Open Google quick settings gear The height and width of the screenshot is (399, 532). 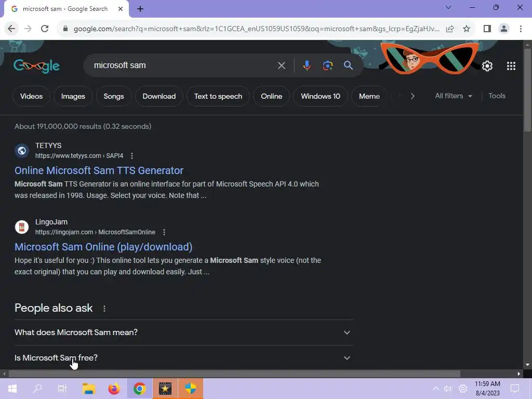coord(487,66)
